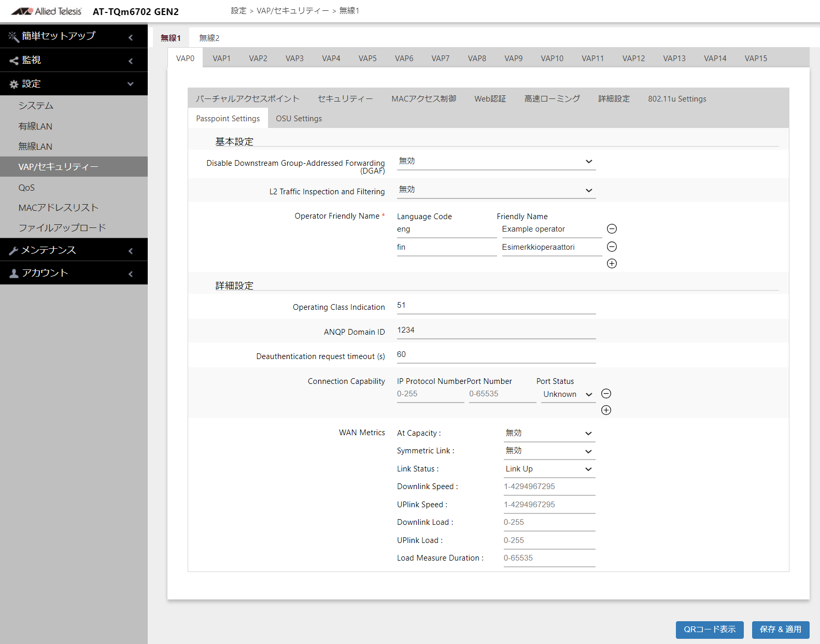Click the IP Protocol Number field
This screenshot has height=644, width=820.
[x=430, y=394]
